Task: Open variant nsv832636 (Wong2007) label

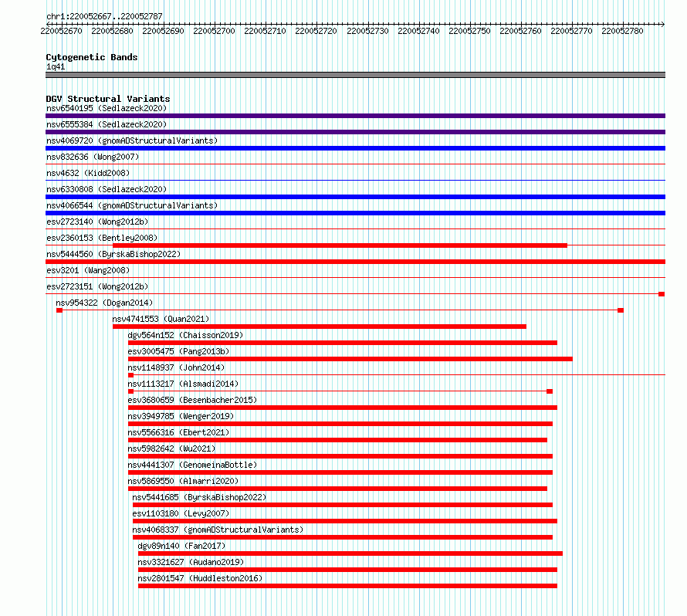Action: [x=93, y=157]
